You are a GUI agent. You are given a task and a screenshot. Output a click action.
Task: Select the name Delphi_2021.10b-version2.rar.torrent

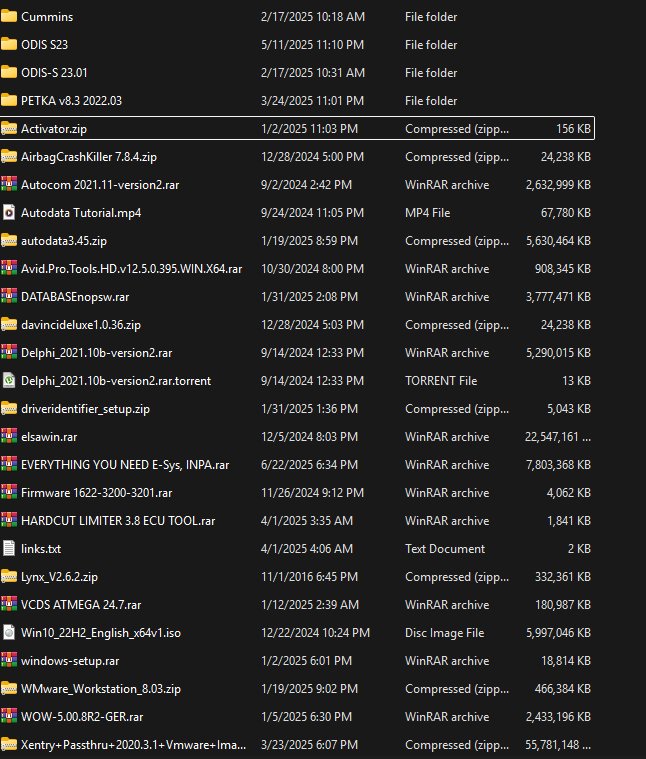(x=116, y=380)
